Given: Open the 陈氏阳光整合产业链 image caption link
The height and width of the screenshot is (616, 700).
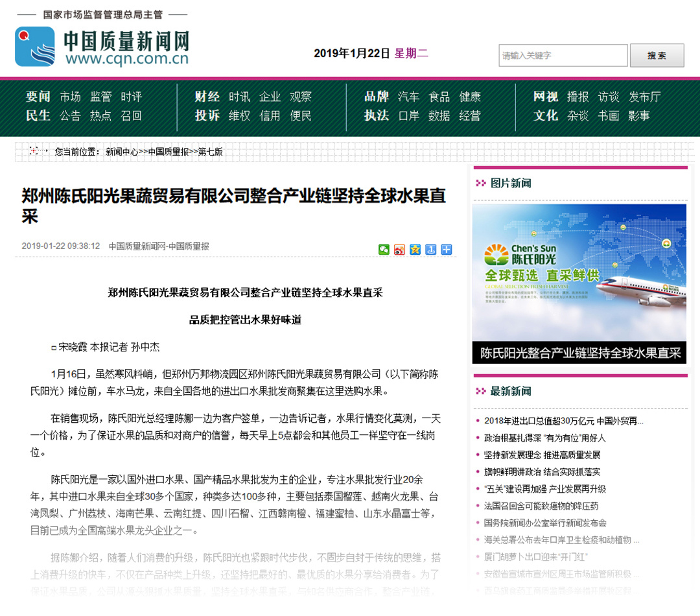Looking at the screenshot, I should 580,353.
